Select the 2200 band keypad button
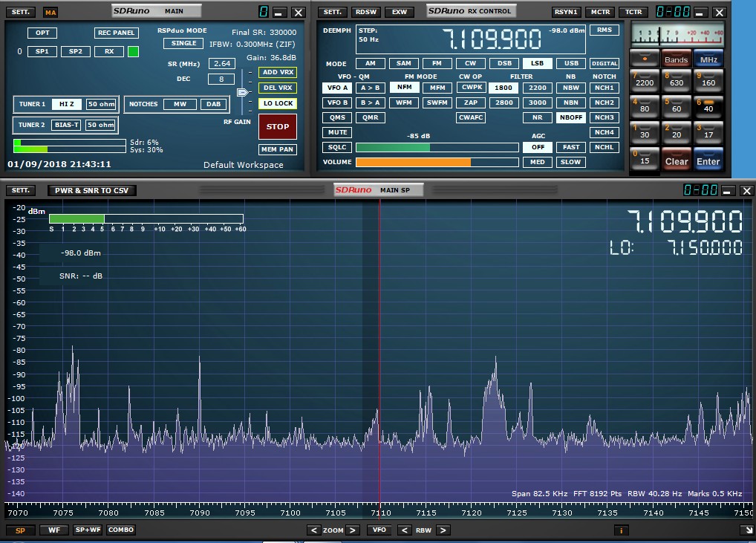This screenshot has width=756, height=543. [x=644, y=80]
